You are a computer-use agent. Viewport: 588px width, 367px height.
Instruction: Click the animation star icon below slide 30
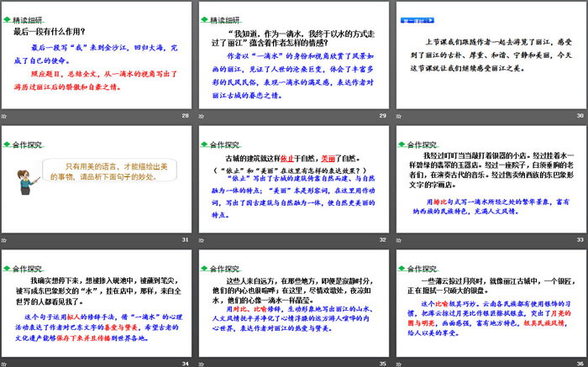click(x=398, y=117)
